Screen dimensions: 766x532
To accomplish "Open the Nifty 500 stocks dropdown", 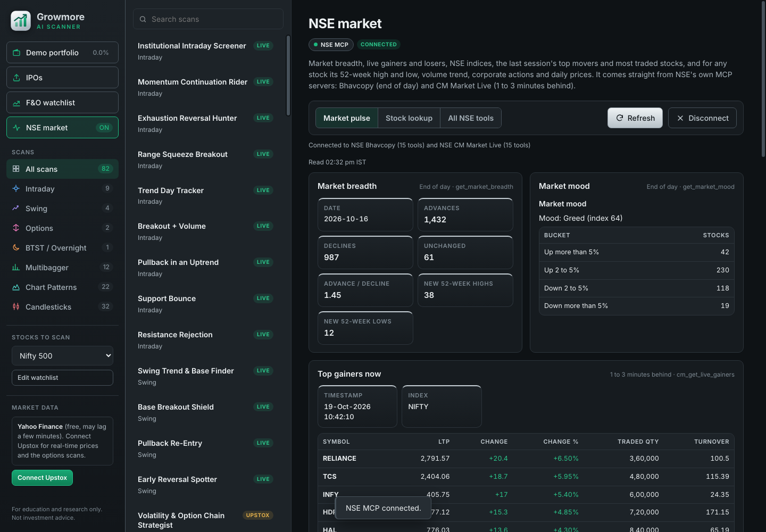I will click(62, 356).
